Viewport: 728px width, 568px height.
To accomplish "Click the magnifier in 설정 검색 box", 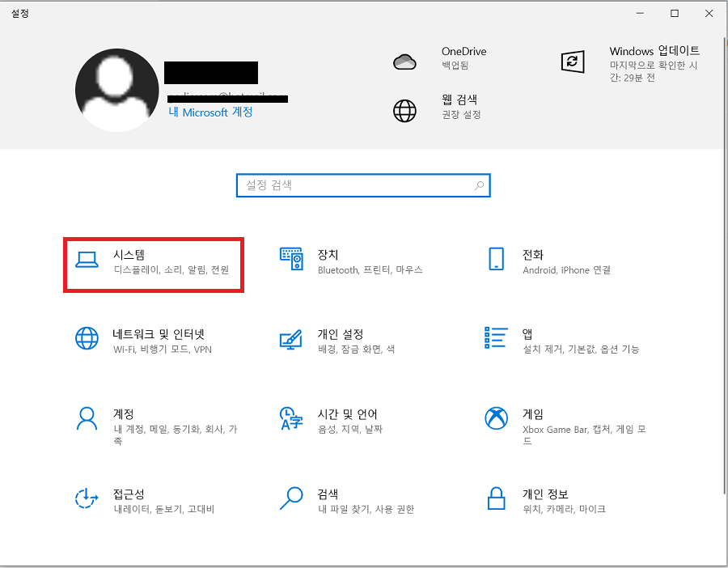I will 479,186.
